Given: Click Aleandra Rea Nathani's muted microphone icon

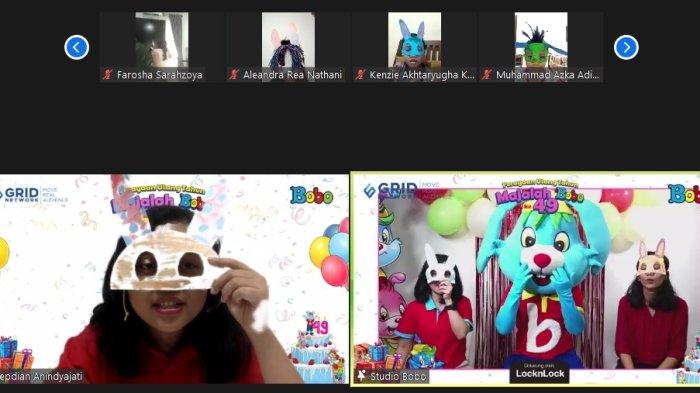Looking at the screenshot, I should pyautogui.click(x=234, y=75).
